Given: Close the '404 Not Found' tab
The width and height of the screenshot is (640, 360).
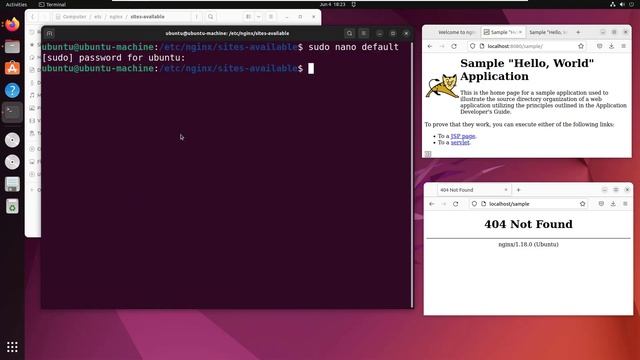Looking at the screenshot, I should click(506, 190).
